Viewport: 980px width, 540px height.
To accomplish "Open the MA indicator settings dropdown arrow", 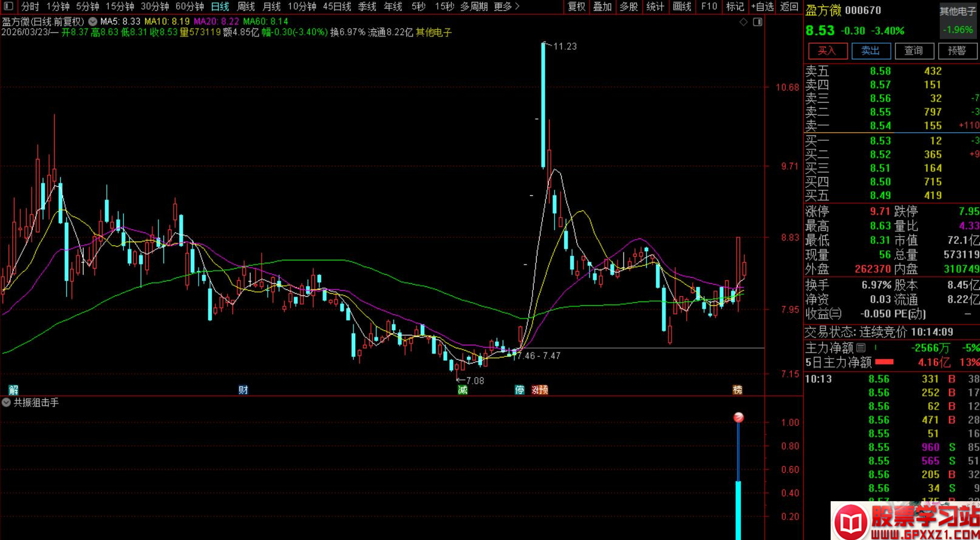I will (x=92, y=21).
